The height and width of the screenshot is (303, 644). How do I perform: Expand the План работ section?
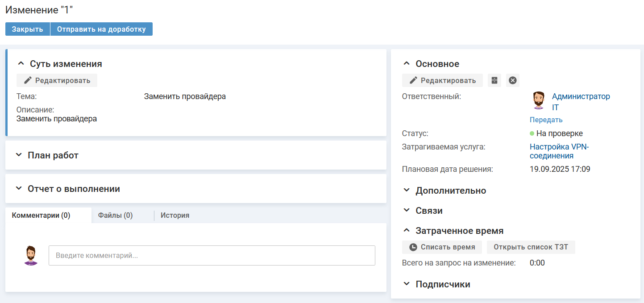[x=19, y=155]
